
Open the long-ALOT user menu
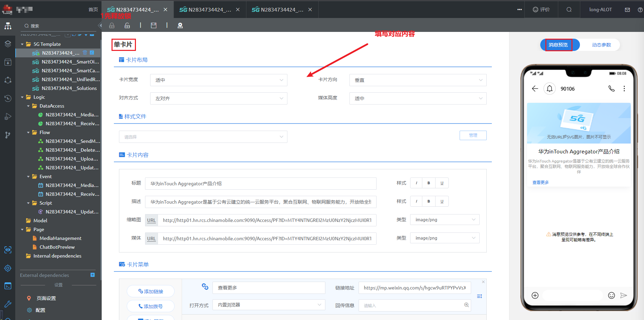tap(601, 10)
